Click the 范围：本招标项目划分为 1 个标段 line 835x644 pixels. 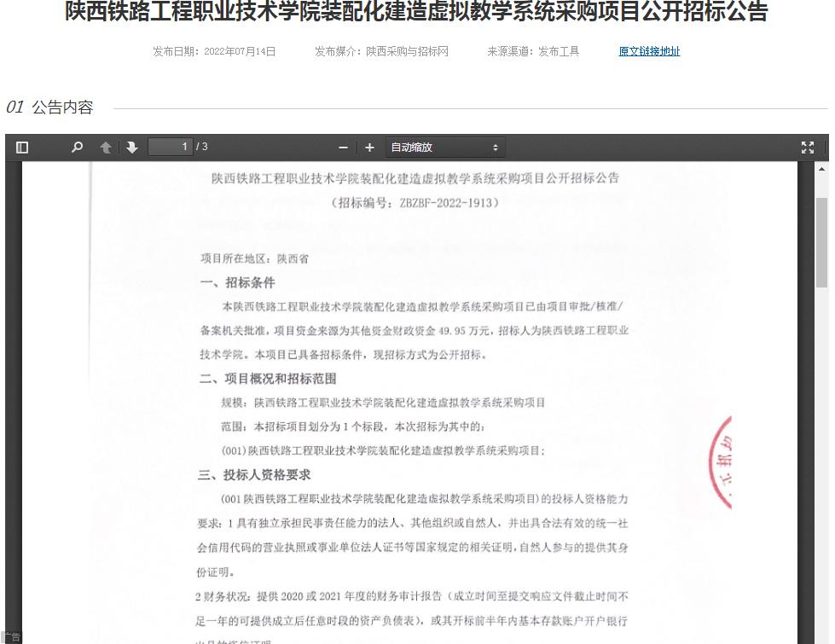[352, 426]
